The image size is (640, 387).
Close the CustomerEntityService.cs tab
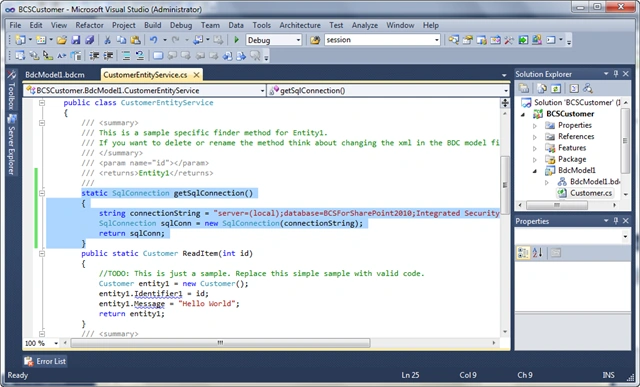[196, 75]
